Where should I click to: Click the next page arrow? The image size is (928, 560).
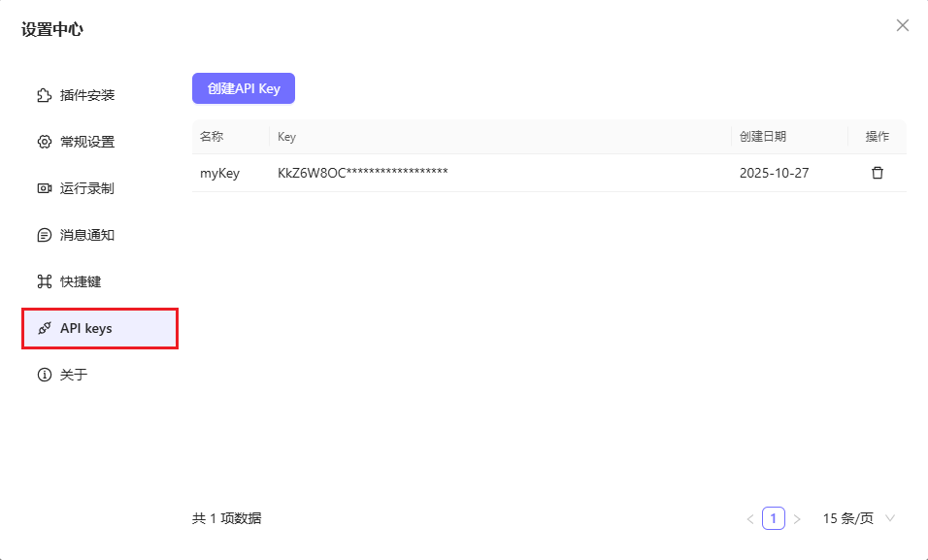[x=798, y=518]
